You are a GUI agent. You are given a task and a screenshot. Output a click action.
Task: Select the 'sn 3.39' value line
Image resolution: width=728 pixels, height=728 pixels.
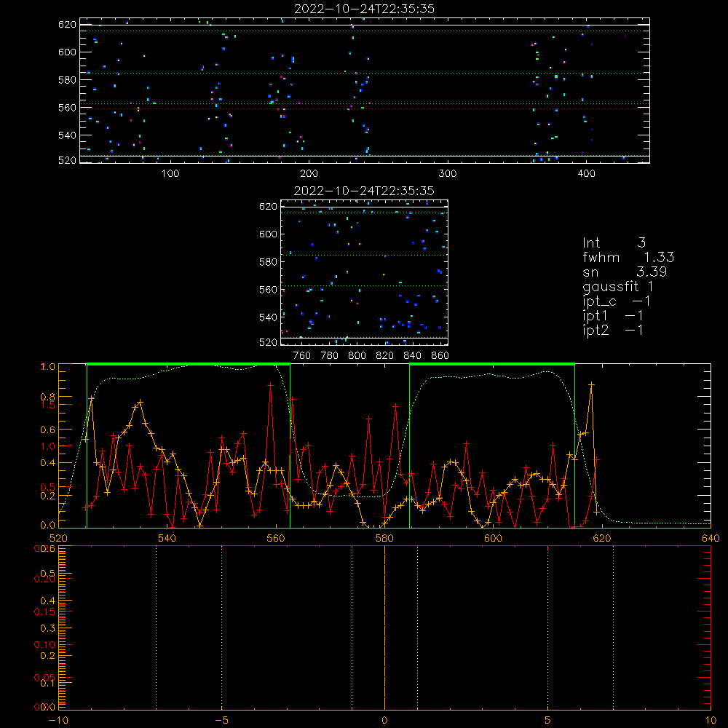[x=625, y=272]
